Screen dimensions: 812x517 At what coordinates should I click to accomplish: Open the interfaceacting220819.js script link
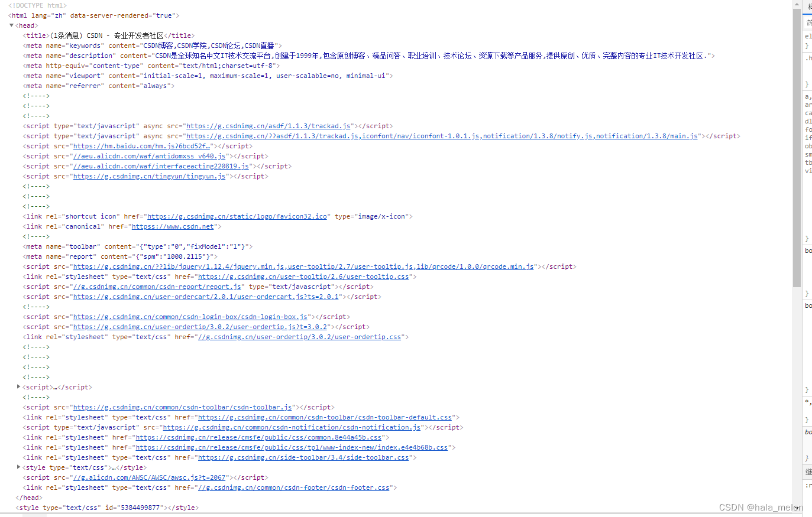pyautogui.click(x=161, y=166)
